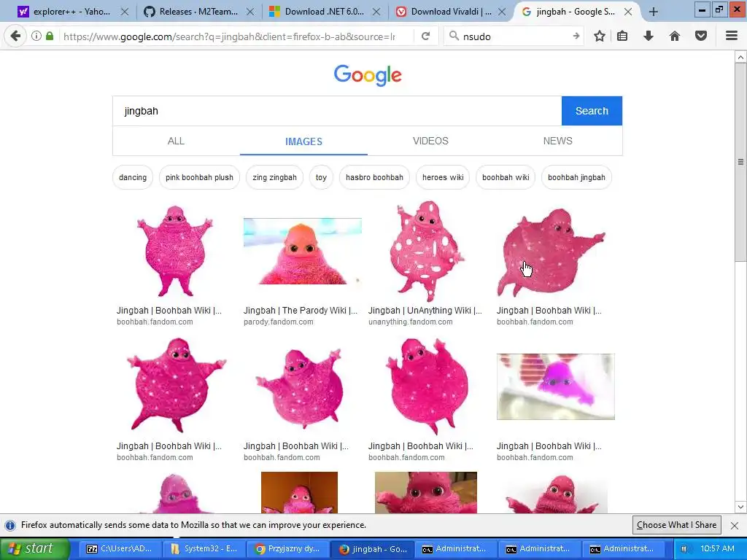Switch to System32 Explorer taskbar item
The height and width of the screenshot is (560, 747).
(x=204, y=549)
